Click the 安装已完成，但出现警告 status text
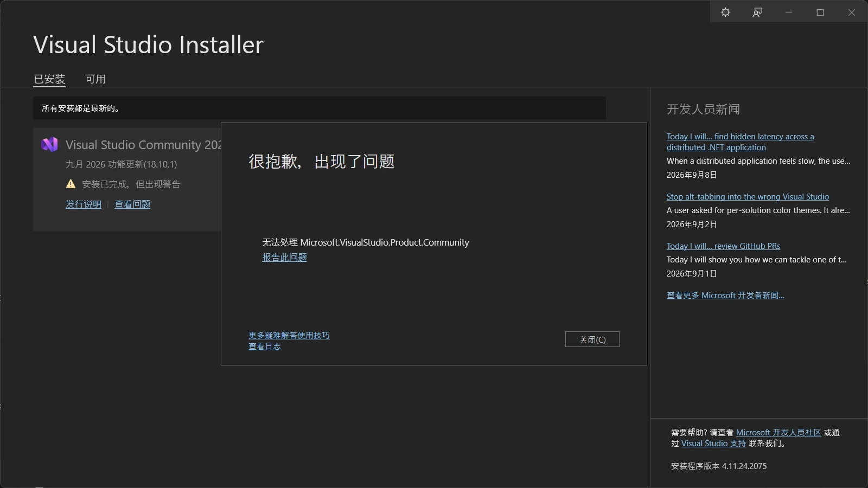Viewport: 868px width, 488px height. pos(131,184)
